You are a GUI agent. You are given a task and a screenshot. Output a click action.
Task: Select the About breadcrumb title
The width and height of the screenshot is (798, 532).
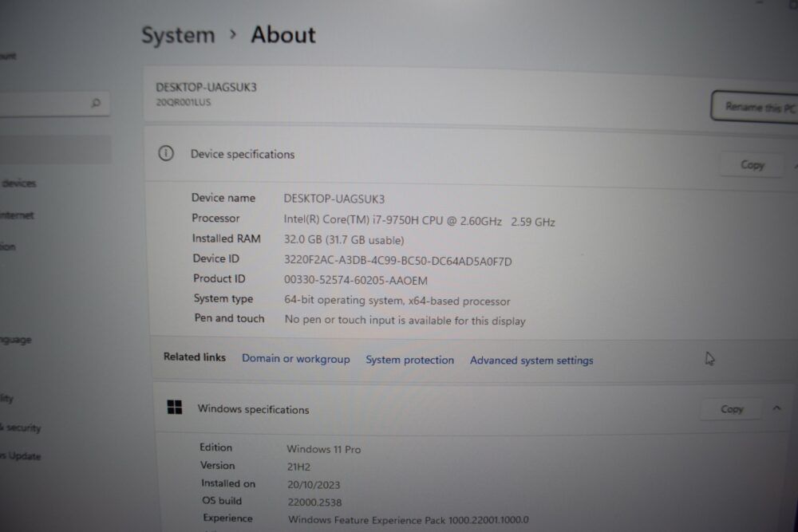click(x=283, y=34)
